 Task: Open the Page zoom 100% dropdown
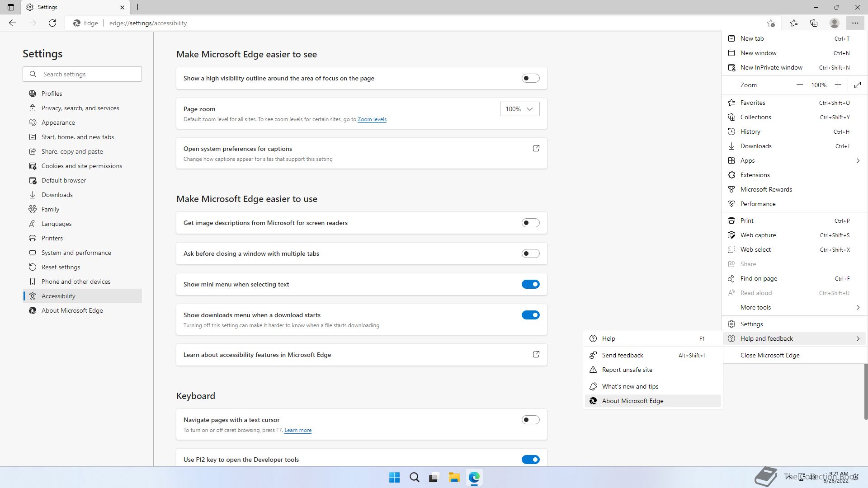pyautogui.click(x=519, y=109)
